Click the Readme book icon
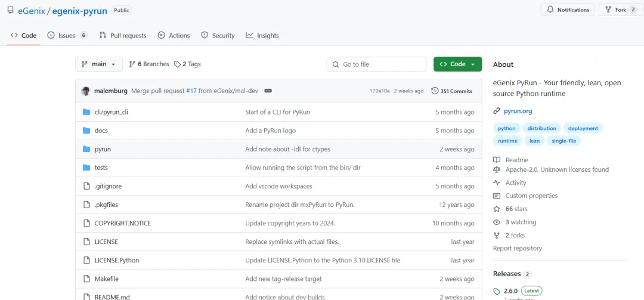 click(497, 160)
